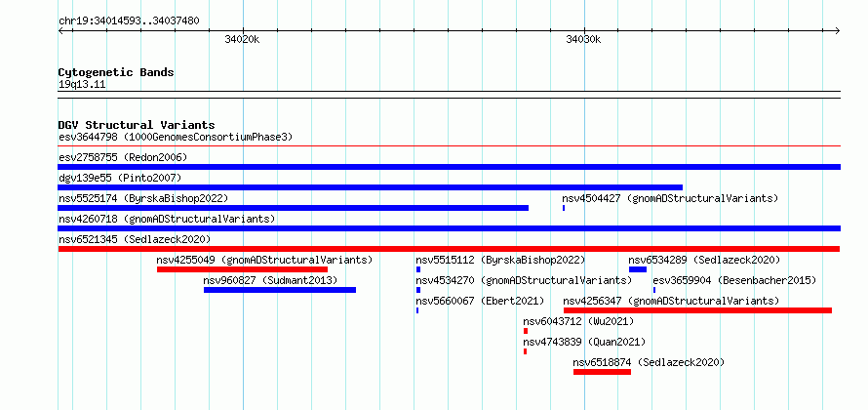The height and width of the screenshot is (410, 868).
Task: Click small blue marker under nsv4534270
Action: click(x=418, y=290)
